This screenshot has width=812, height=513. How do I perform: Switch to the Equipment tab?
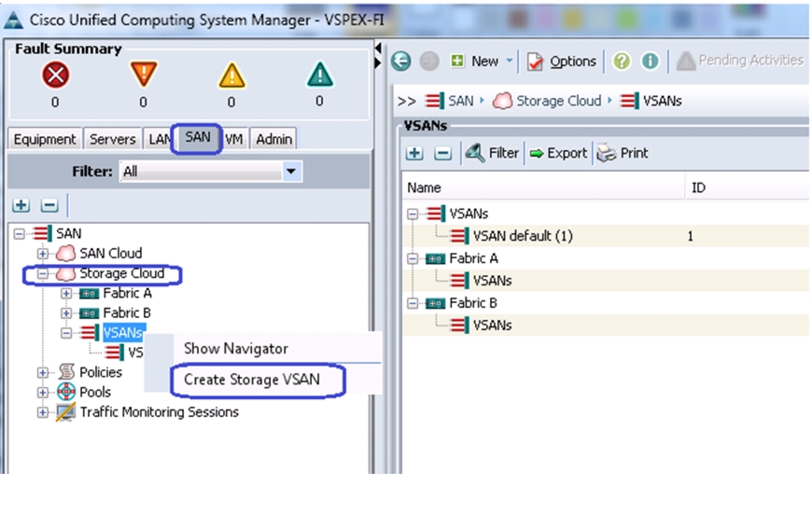click(45, 139)
